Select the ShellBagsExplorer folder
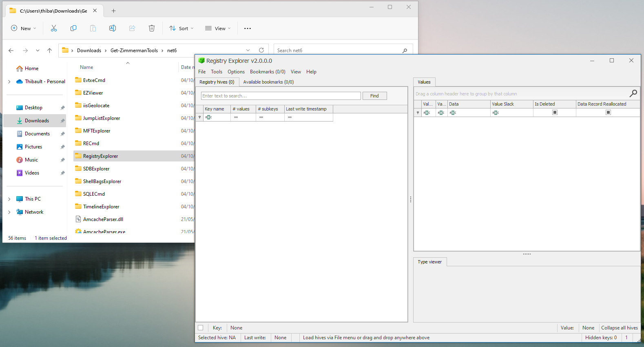Viewport: 644px width, 347px height. (102, 181)
